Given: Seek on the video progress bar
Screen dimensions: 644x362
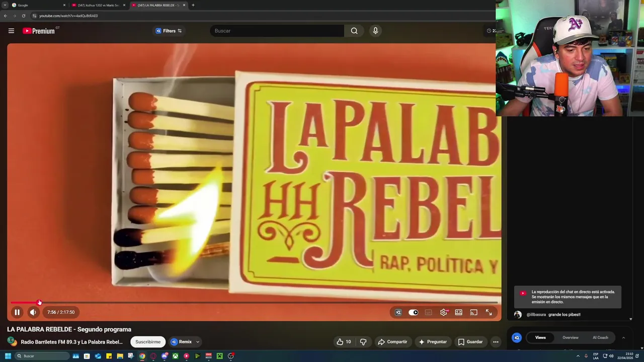Looking at the screenshot, I should (x=255, y=303).
